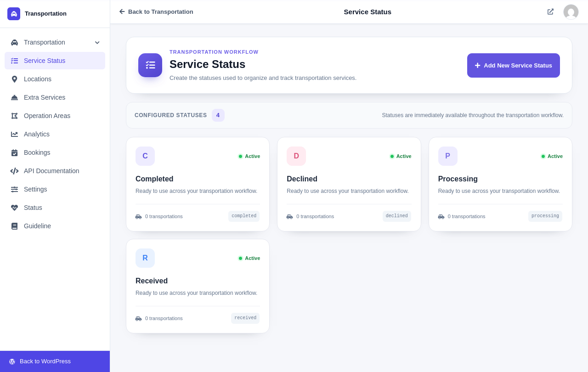588x372 pixels.
Task: Click the processing slug tag
Action: [x=545, y=216]
